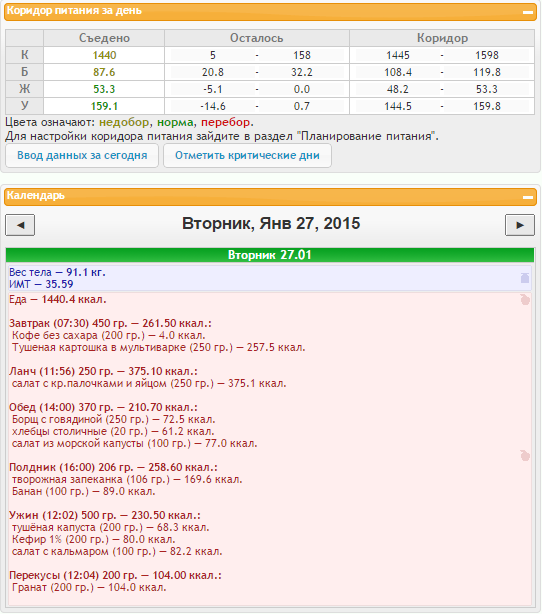Select the Вторник, Янв 27, 2015 date title

point(271,224)
